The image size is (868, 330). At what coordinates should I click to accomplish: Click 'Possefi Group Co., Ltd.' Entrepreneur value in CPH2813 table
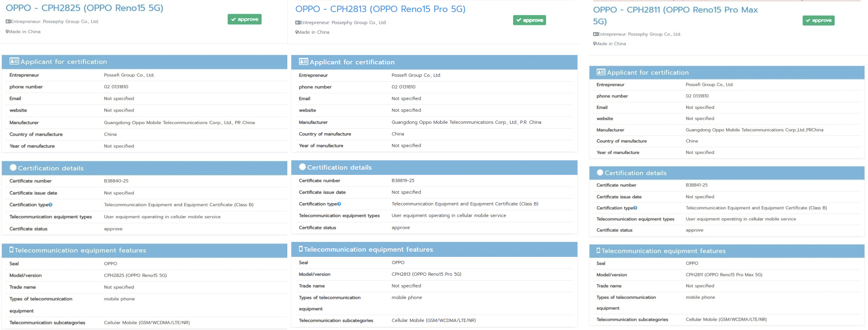[x=416, y=75]
